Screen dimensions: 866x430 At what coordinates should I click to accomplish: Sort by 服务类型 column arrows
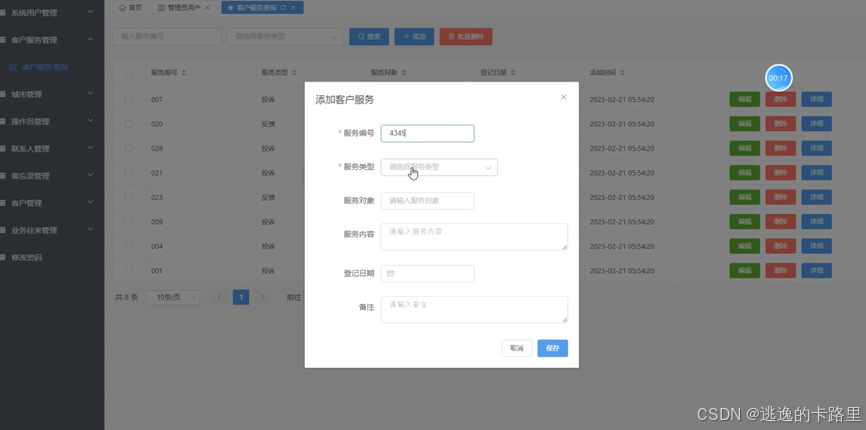point(294,73)
